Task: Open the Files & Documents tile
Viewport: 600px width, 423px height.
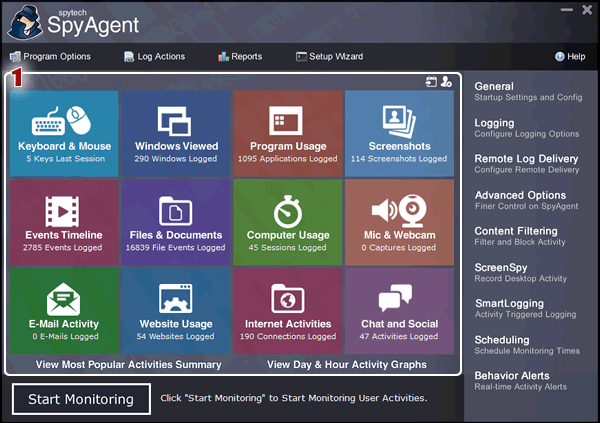Action: pos(176,222)
